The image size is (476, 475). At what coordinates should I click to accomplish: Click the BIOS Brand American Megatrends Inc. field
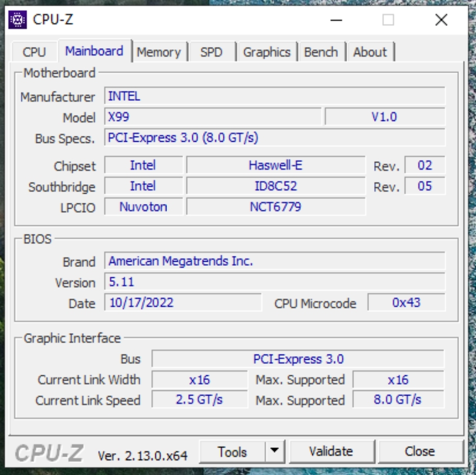coord(275,261)
